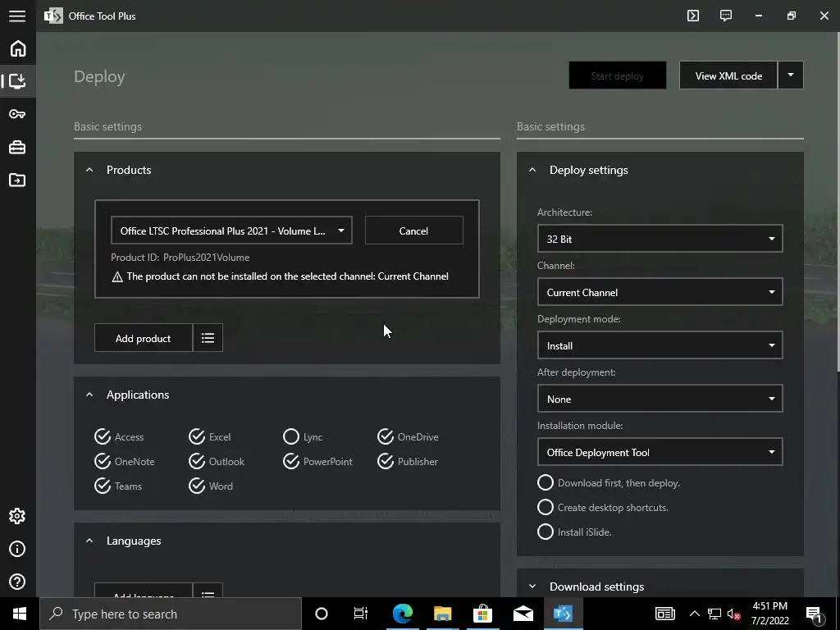This screenshot has width=840, height=630.
Task: Open the Windows Start menu
Action: (20, 614)
